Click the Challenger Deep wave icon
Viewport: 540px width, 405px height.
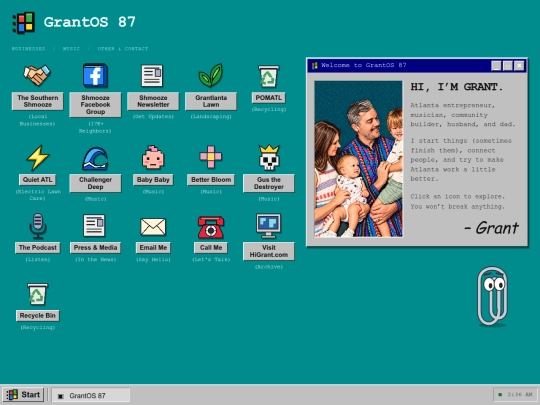pos(95,158)
